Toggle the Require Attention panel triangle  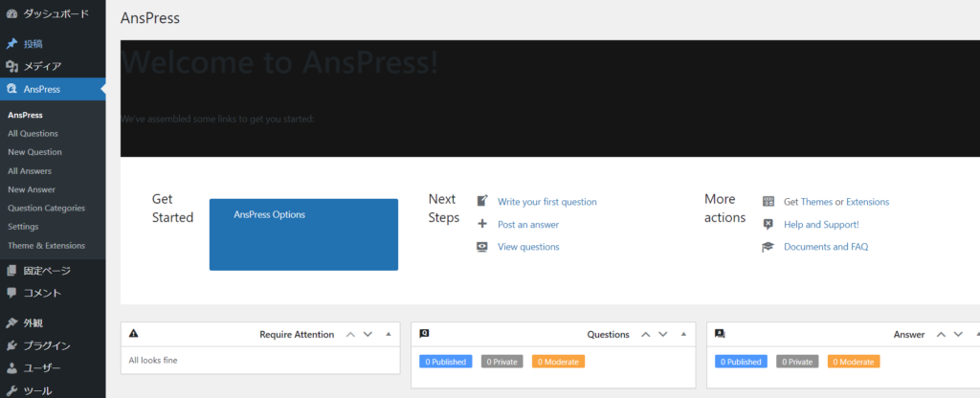(388, 335)
